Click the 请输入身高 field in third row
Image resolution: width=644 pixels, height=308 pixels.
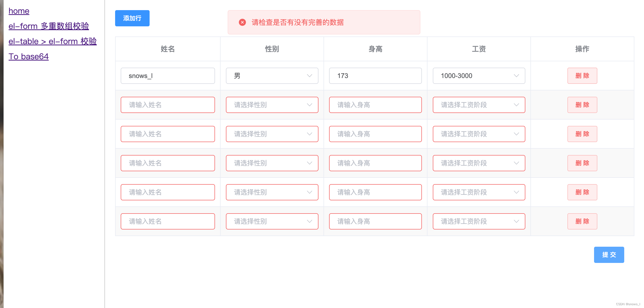point(375,134)
